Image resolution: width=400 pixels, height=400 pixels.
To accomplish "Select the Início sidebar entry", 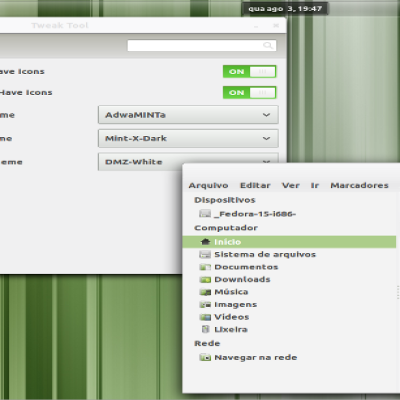I will pos(289,242).
